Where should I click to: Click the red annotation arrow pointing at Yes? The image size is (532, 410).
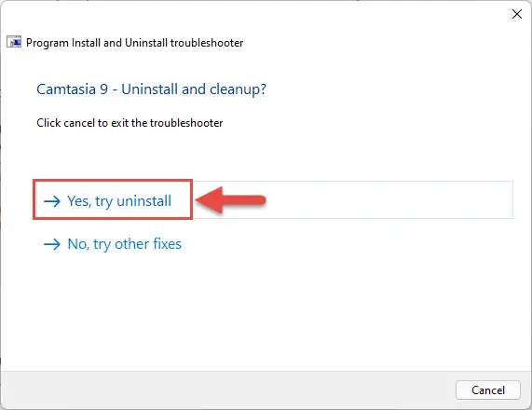tap(230, 200)
